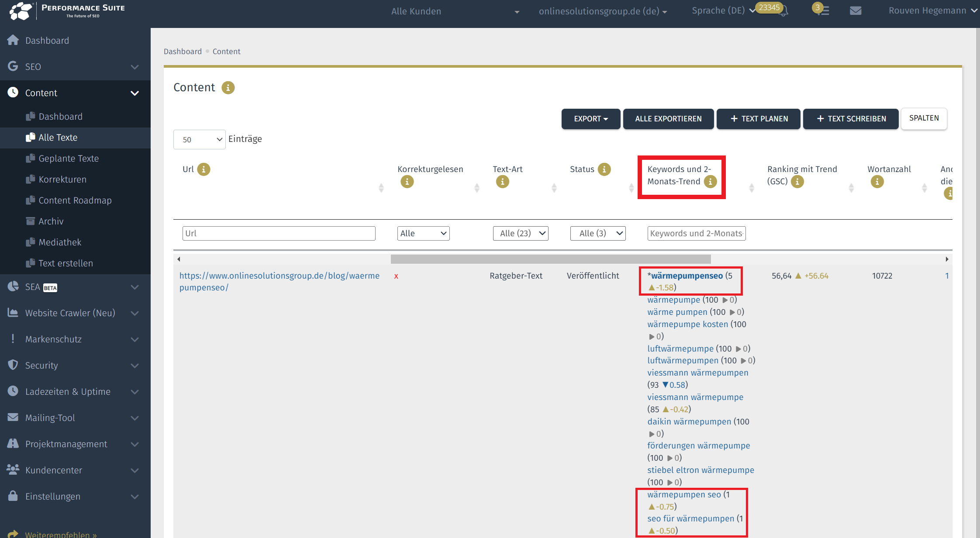The width and height of the screenshot is (980, 538).
Task: Focus the Url filter input field
Action: [x=279, y=233]
